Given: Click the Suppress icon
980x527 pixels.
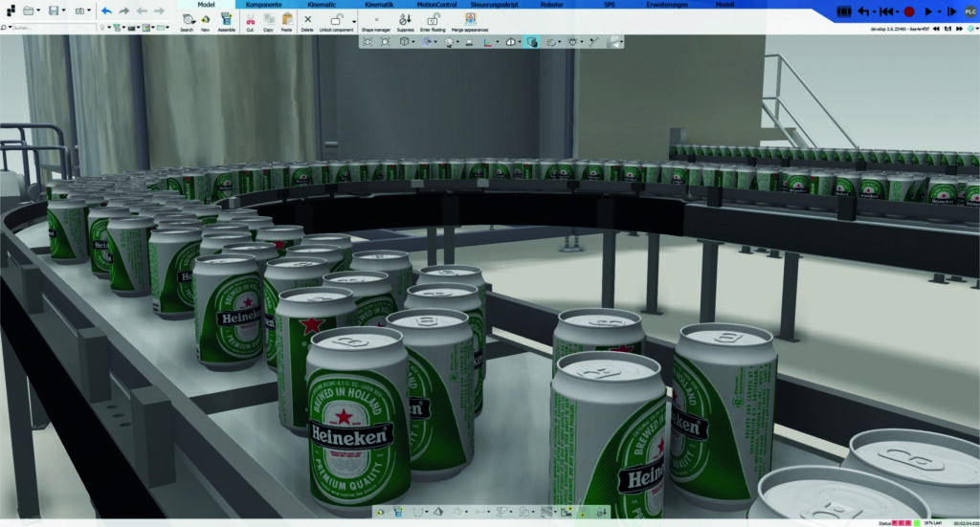Looking at the screenshot, I should click(x=405, y=20).
